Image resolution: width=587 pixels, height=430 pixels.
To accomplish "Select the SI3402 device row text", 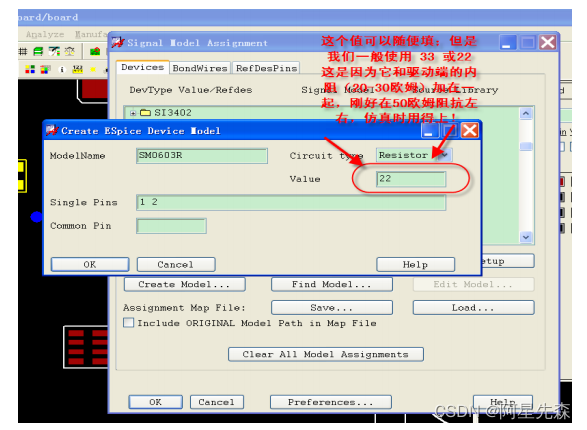I will point(173,113).
